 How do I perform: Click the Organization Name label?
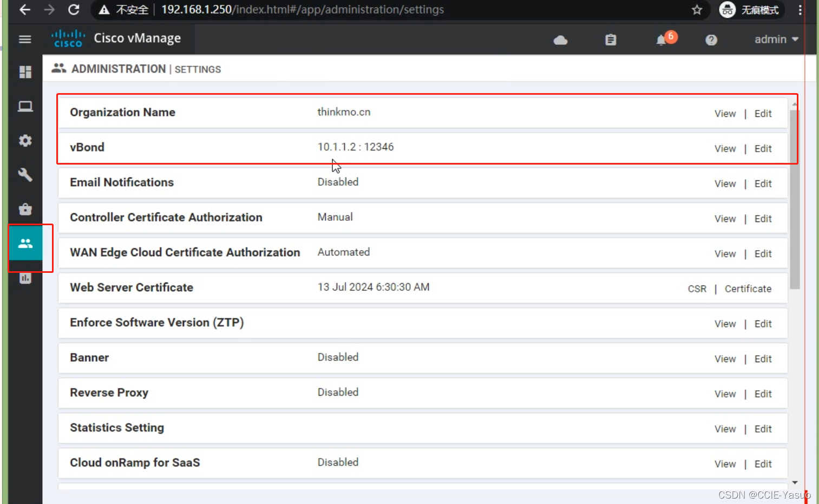coord(122,112)
